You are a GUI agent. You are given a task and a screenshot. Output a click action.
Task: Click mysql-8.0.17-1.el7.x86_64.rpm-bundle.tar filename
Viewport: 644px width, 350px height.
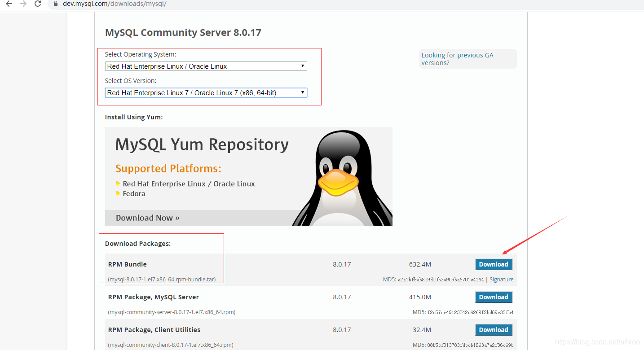coord(162,280)
